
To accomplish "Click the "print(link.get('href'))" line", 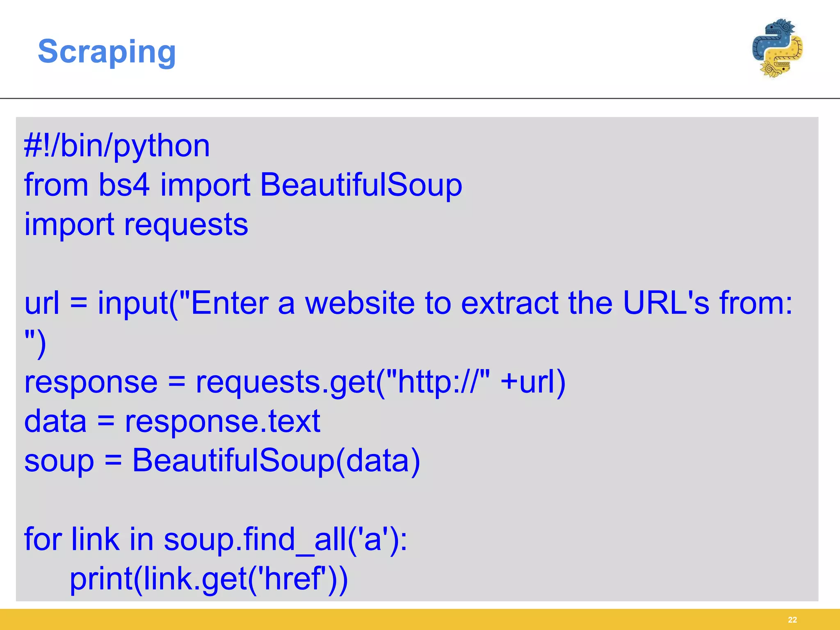I will point(209,578).
